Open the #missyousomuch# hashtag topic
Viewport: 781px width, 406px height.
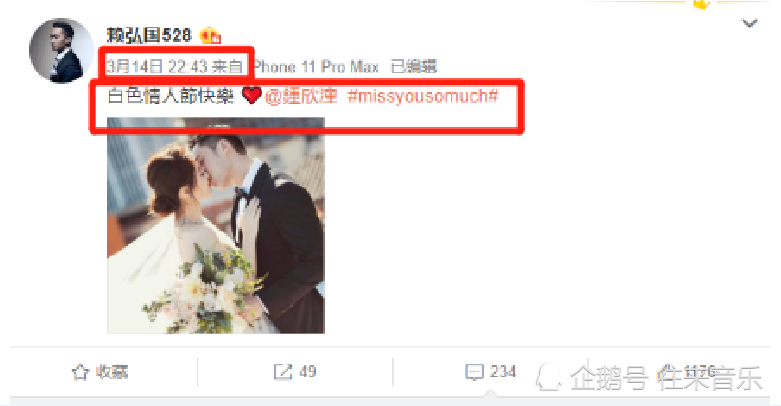click(422, 96)
